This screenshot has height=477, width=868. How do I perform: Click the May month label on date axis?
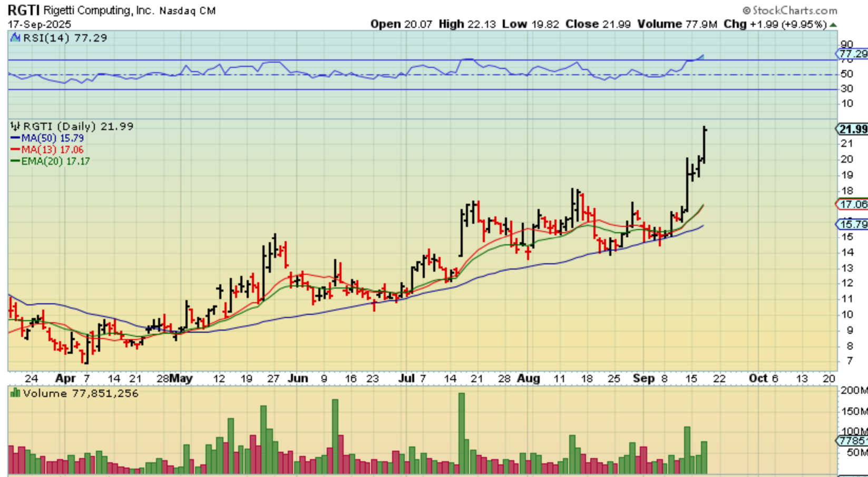[x=181, y=379]
